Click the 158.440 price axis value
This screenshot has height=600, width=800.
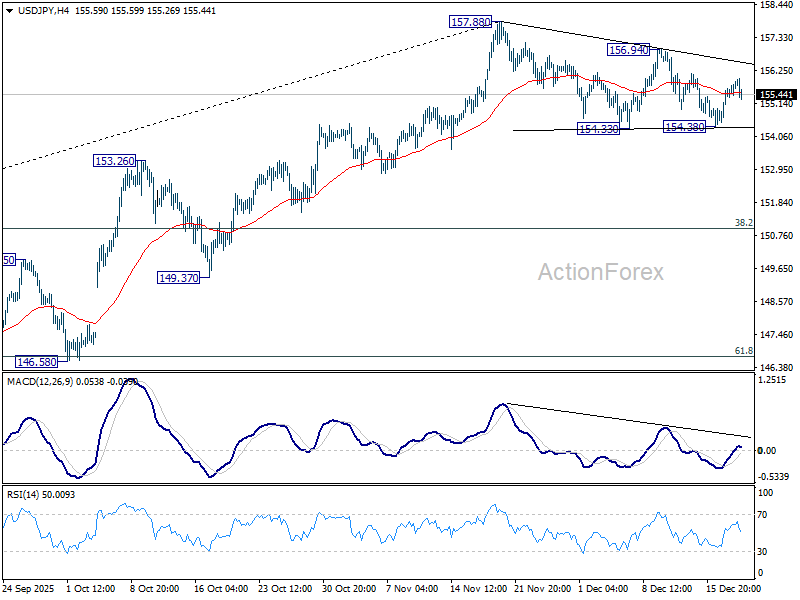[777, 5]
